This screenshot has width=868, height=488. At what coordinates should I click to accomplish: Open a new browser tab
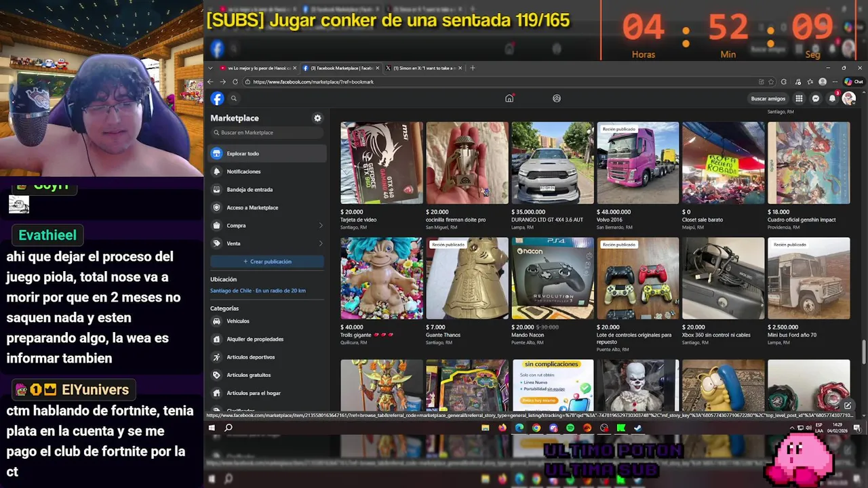473,68
